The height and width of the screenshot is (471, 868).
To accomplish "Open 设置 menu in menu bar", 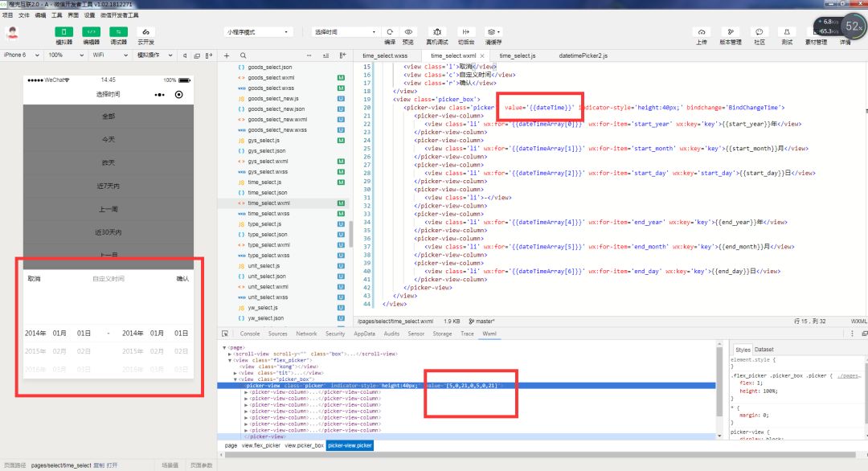I will (89, 15).
